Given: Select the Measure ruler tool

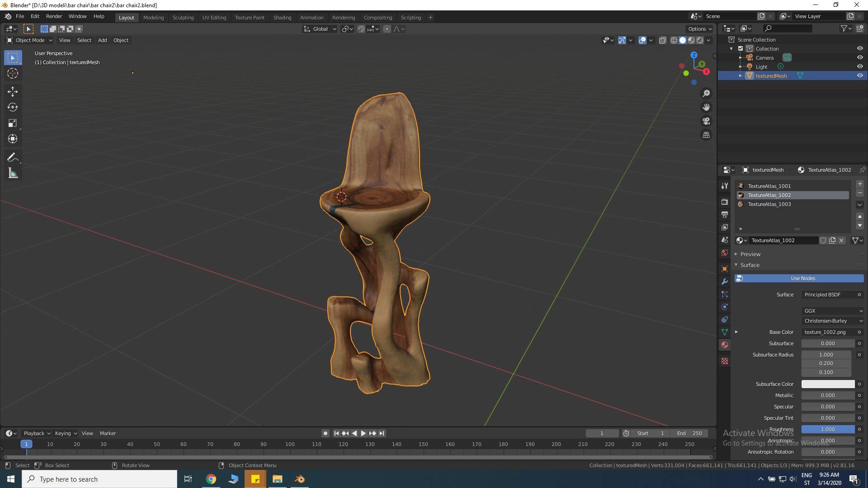Looking at the screenshot, I should coord(13,173).
